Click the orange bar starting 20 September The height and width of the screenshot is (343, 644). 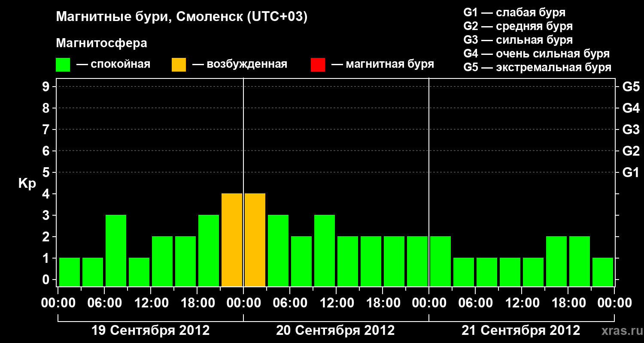tap(255, 240)
